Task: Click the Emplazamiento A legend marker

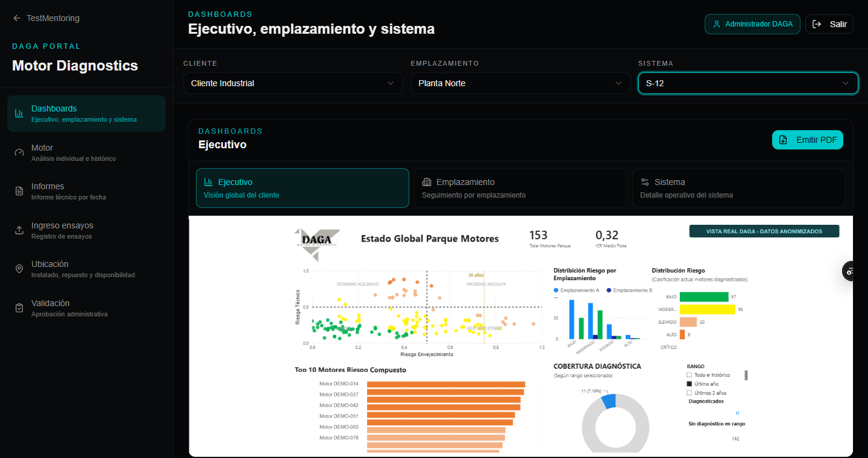Action: pos(556,290)
